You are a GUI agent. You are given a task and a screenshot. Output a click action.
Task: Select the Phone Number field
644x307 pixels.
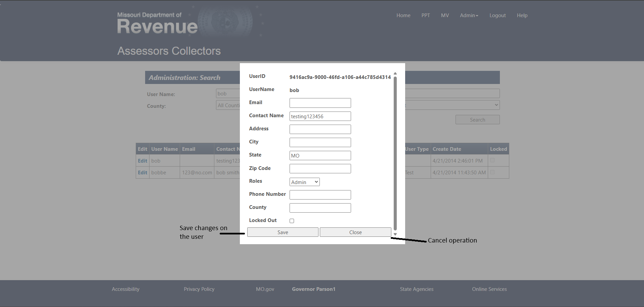tap(320, 195)
